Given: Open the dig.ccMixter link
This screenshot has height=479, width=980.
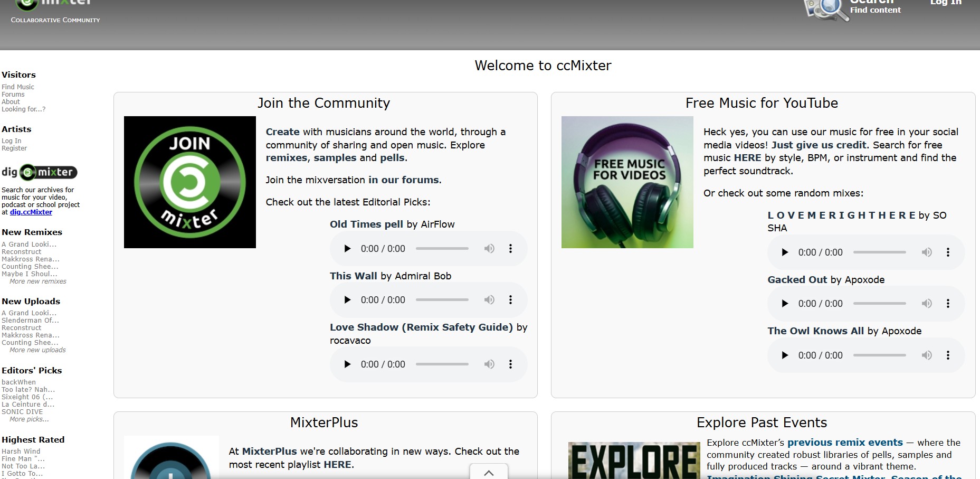Looking at the screenshot, I should [x=32, y=212].
